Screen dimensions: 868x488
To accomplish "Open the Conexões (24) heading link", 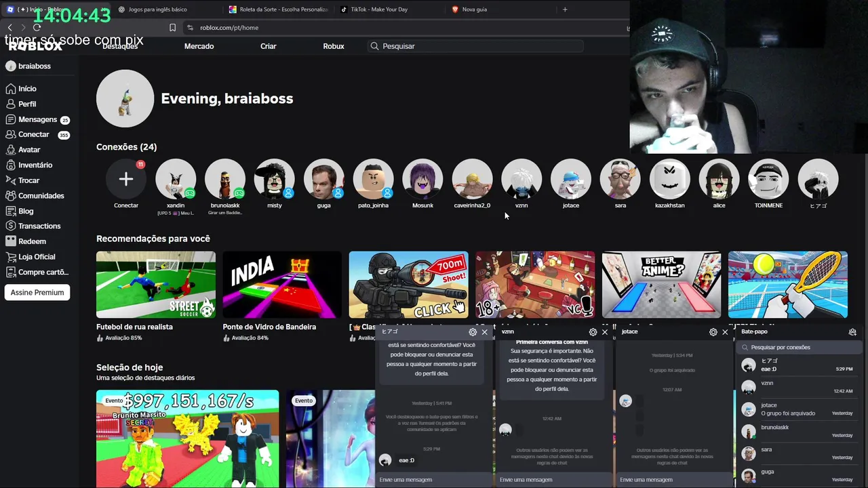I will pyautogui.click(x=126, y=147).
